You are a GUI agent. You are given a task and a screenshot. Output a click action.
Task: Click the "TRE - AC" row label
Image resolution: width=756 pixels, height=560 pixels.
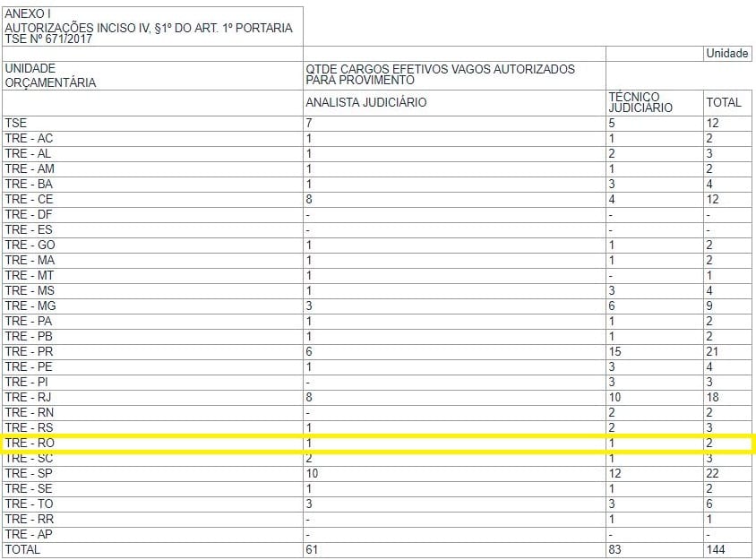(x=29, y=139)
